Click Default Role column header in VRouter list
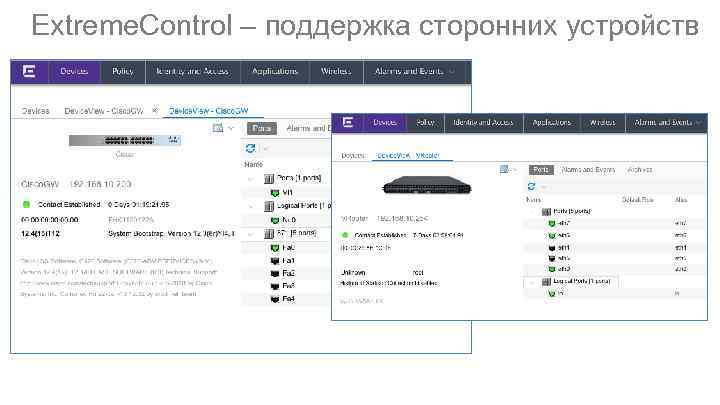 [x=637, y=200]
